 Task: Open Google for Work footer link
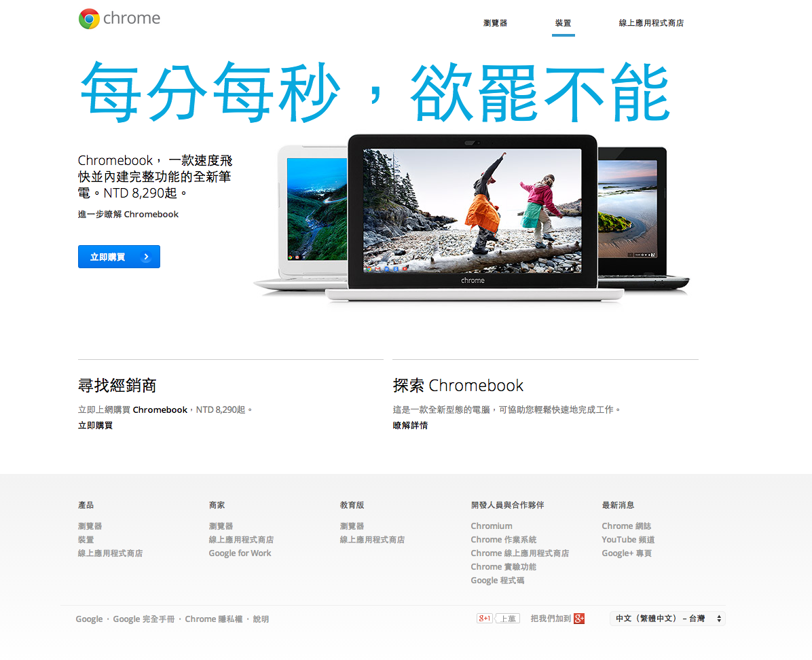click(x=240, y=553)
